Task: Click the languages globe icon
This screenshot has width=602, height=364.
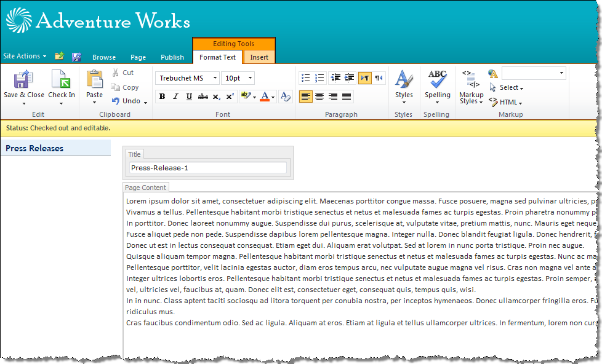Action: [x=493, y=73]
